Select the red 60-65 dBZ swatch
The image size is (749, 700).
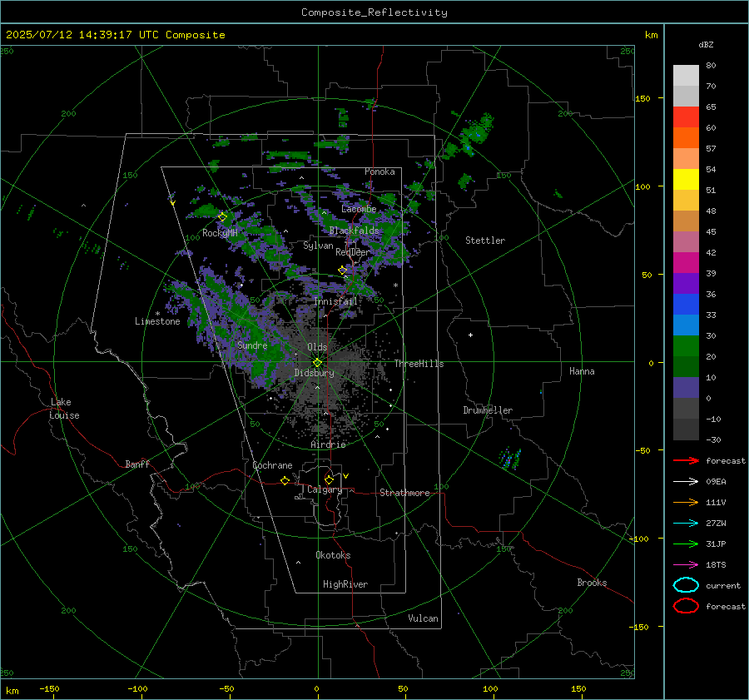[686, 117]
